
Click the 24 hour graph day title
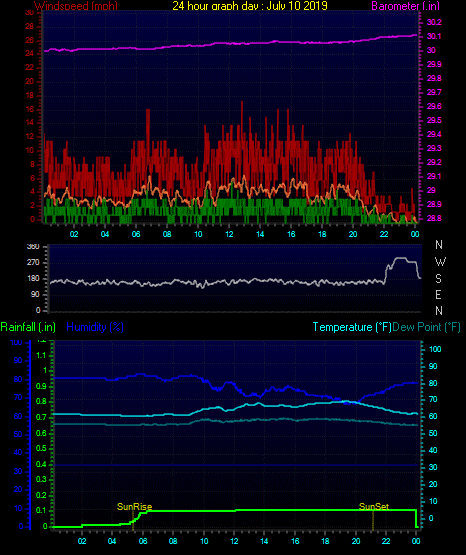point(250,6)
